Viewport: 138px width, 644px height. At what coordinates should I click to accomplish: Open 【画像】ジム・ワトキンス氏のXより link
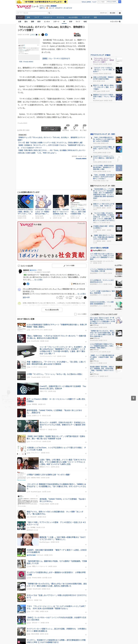click(56, 58)
